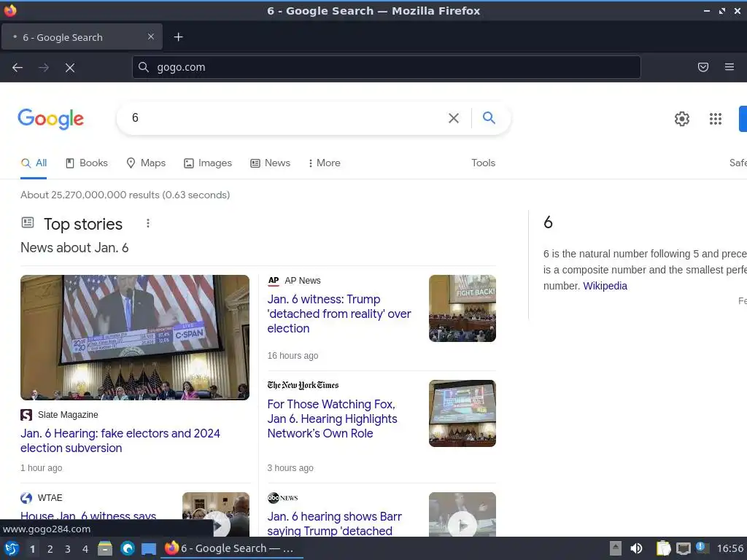Close the '6 - Google Search' tab
Screen dimensions: 747x560
tap(150, 36)
